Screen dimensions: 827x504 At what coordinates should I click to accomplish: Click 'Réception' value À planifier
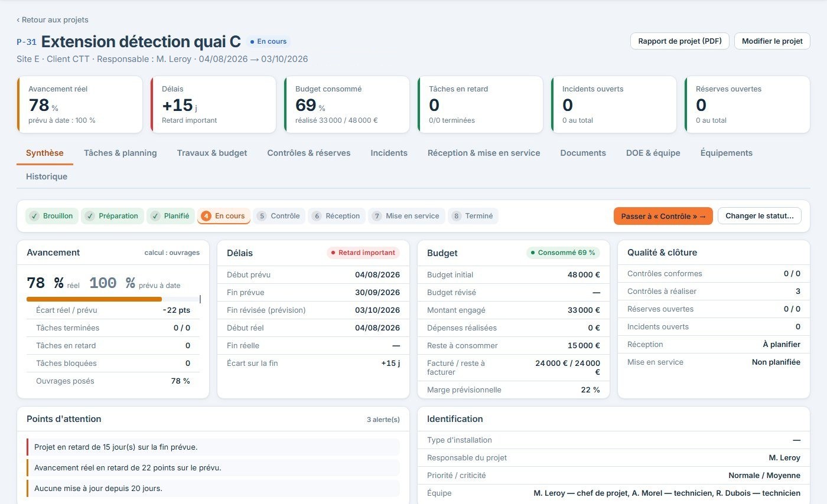[x=782, y=344]
